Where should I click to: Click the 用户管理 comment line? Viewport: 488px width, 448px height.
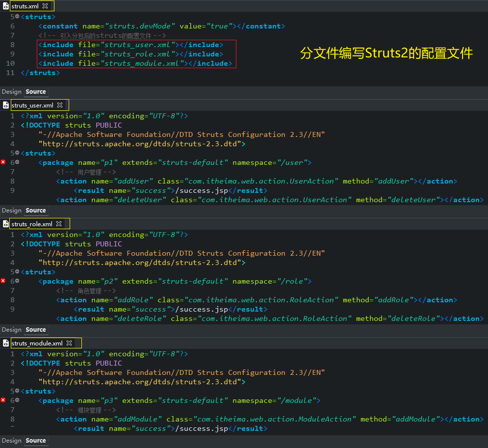point(86,172)
